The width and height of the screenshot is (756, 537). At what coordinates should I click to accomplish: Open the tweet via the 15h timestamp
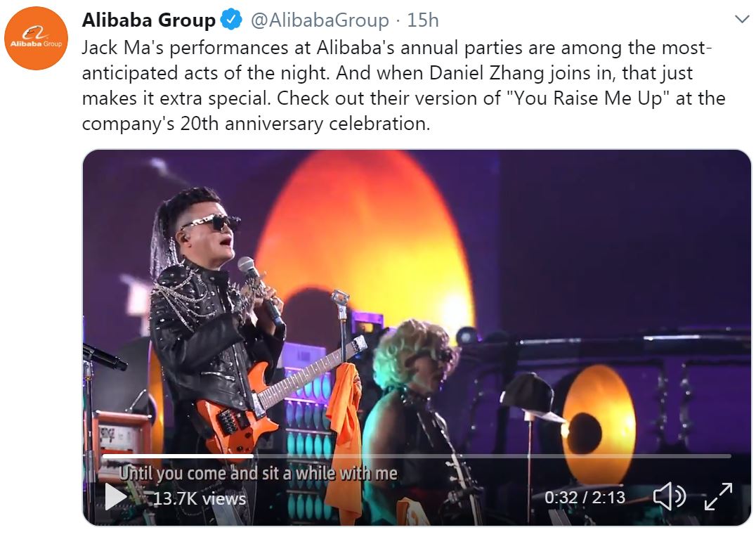click(x=422, y=21)
